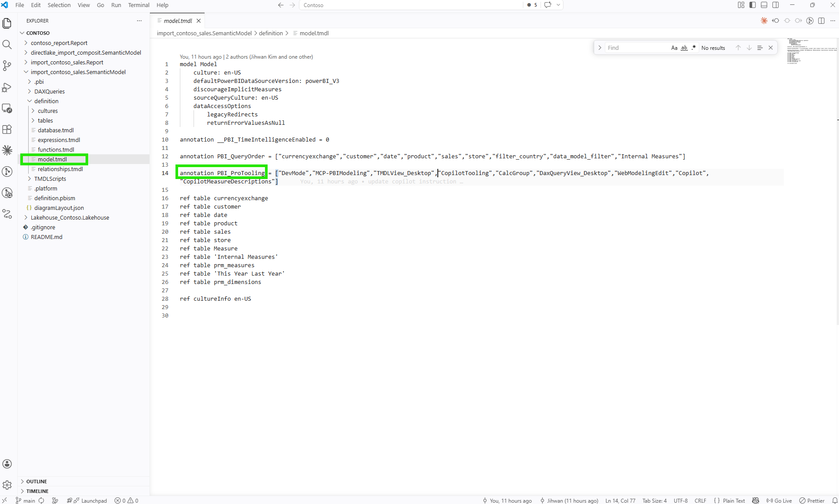Close the model.tmdl tab
This screenshot has height=504, width=839.
(199, 21)
